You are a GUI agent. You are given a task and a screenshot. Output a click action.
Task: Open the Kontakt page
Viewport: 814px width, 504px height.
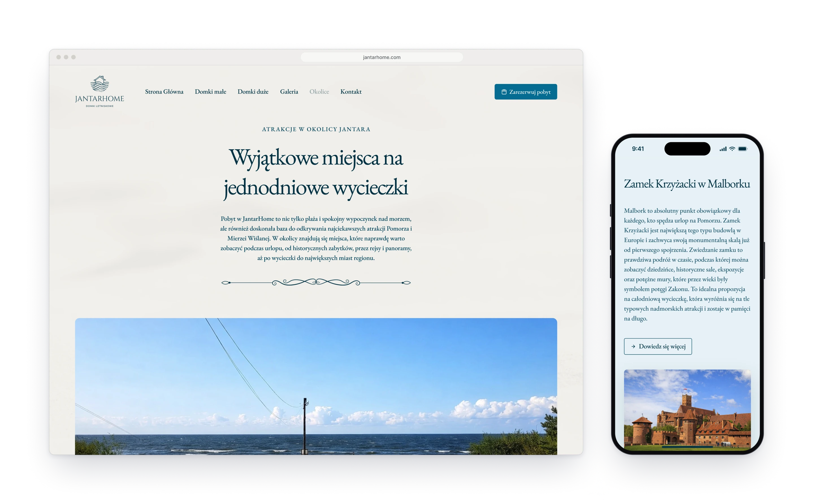(x=351, y=92)
